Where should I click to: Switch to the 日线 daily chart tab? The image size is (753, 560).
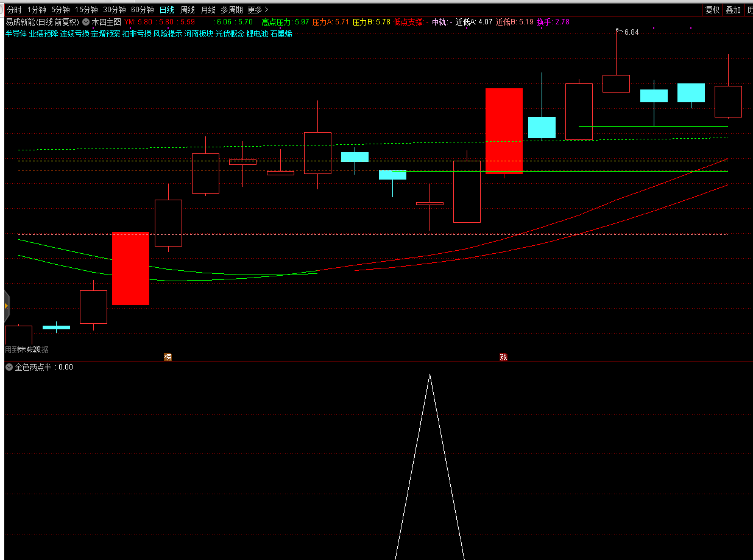click(166, 10)
